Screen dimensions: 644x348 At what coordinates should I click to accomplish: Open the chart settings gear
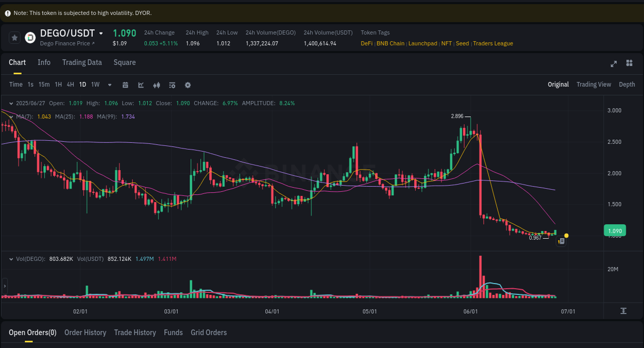pos(188,85)
